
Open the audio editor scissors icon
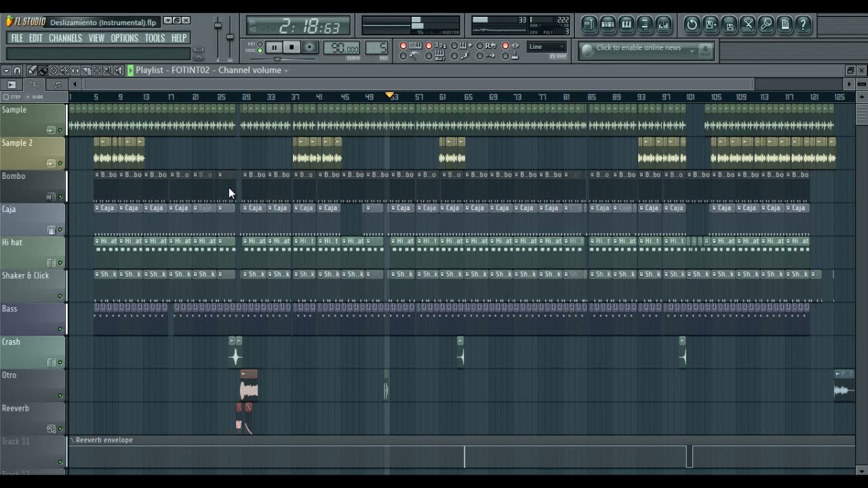tap(748, 25)
